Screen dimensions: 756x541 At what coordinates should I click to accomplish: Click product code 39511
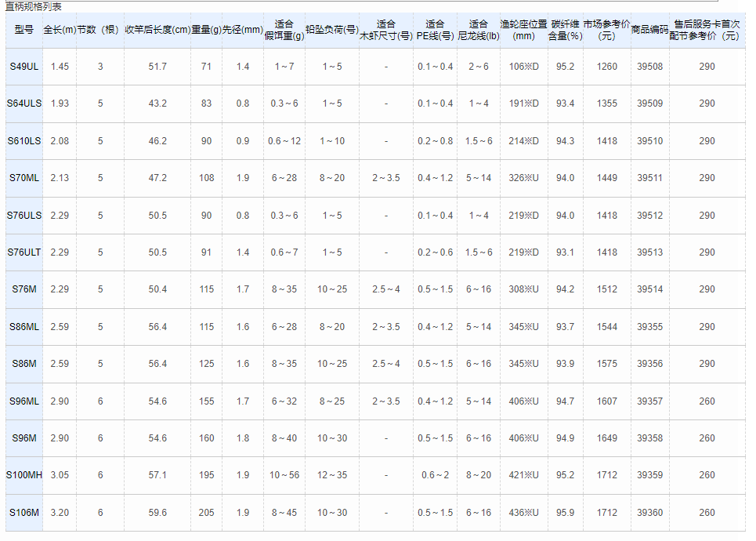pyautogui.click(x=650, y=178)
